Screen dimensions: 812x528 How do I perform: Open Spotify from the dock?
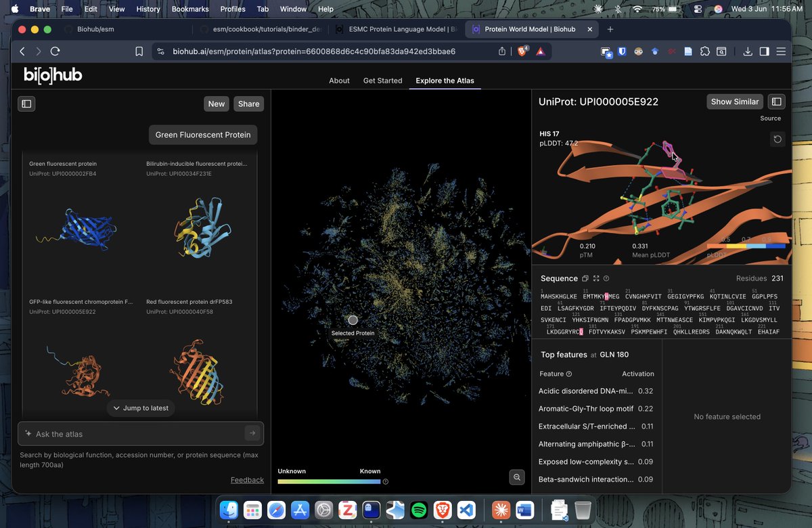tap(419, 509)
